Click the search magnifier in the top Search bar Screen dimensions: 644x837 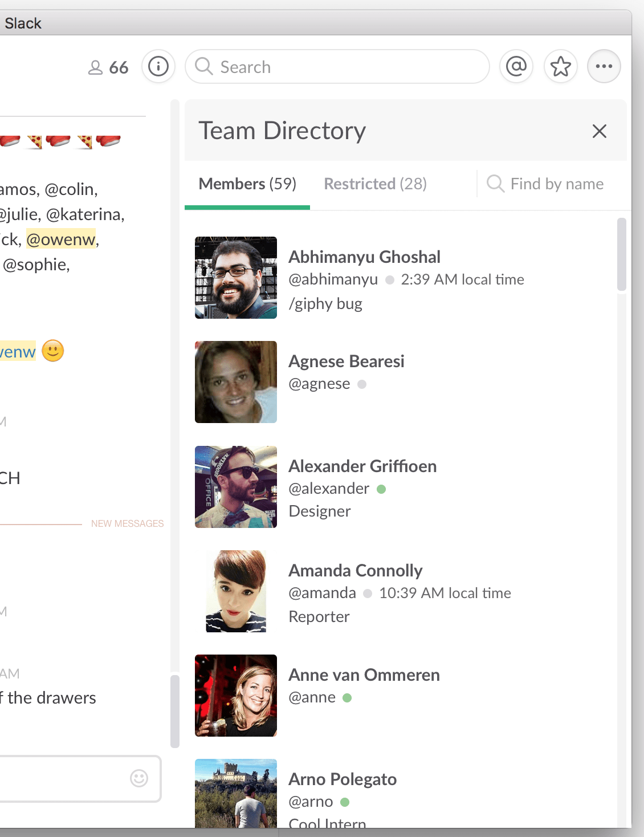click(204, 67)
